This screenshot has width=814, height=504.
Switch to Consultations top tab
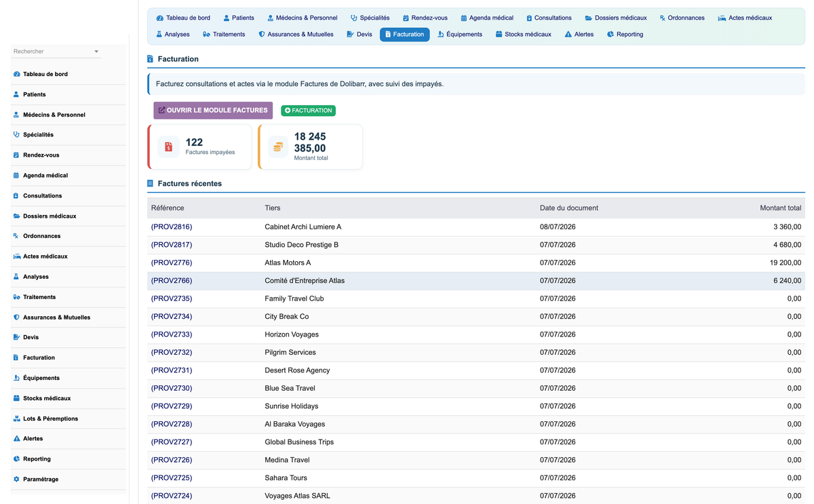tap(549, 18)
